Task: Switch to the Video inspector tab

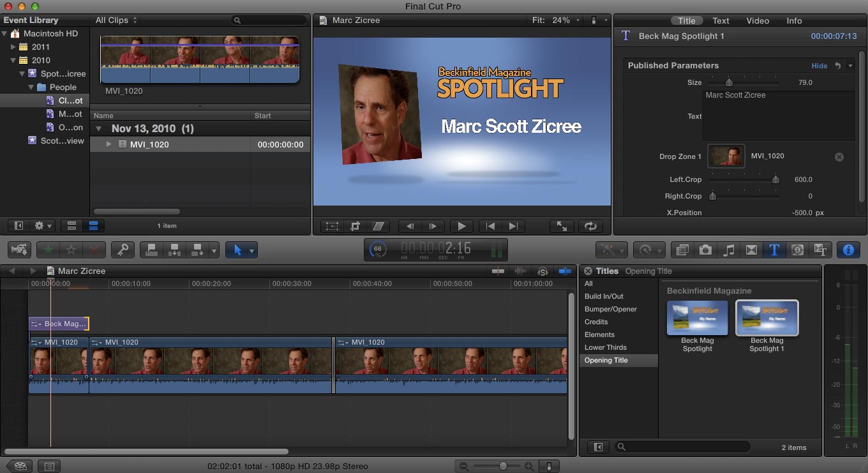Action: click(758, 20)
